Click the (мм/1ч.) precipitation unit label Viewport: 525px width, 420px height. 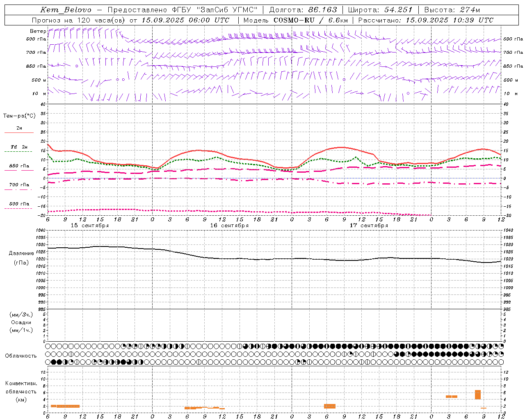point(21,330)
